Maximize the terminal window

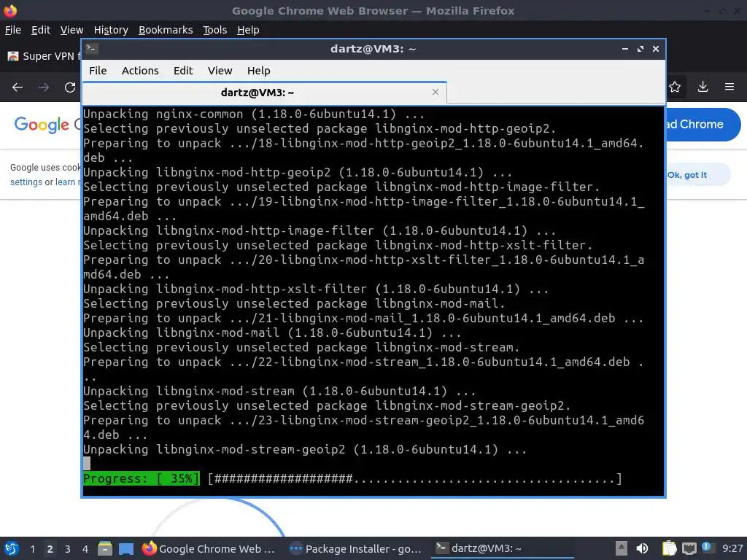coord(640,49)
